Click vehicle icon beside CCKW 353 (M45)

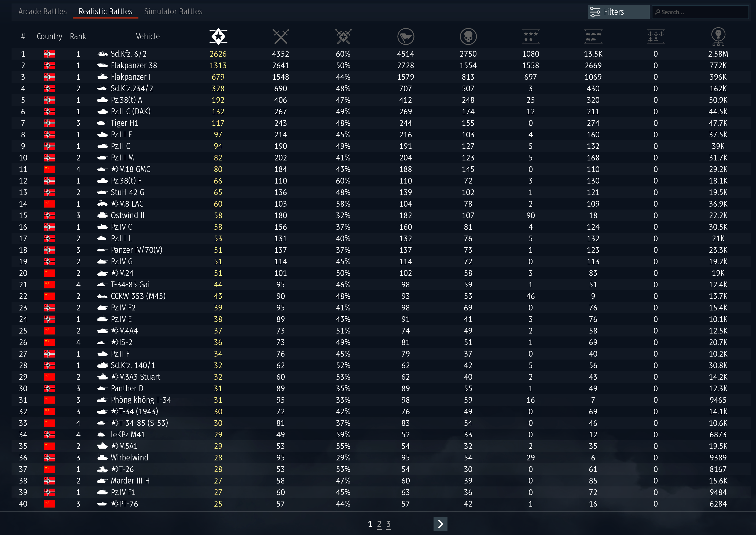point(102,296)
